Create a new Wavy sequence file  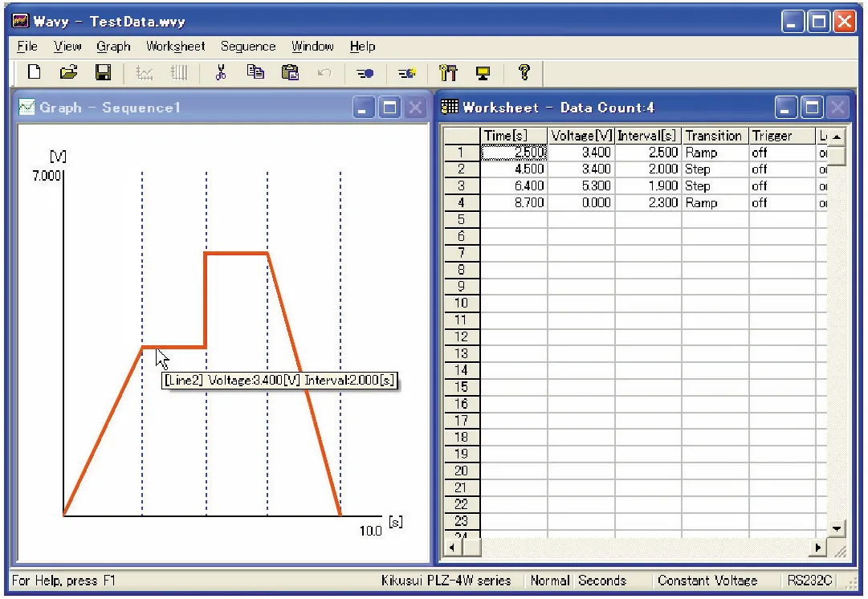pos(34,72)
